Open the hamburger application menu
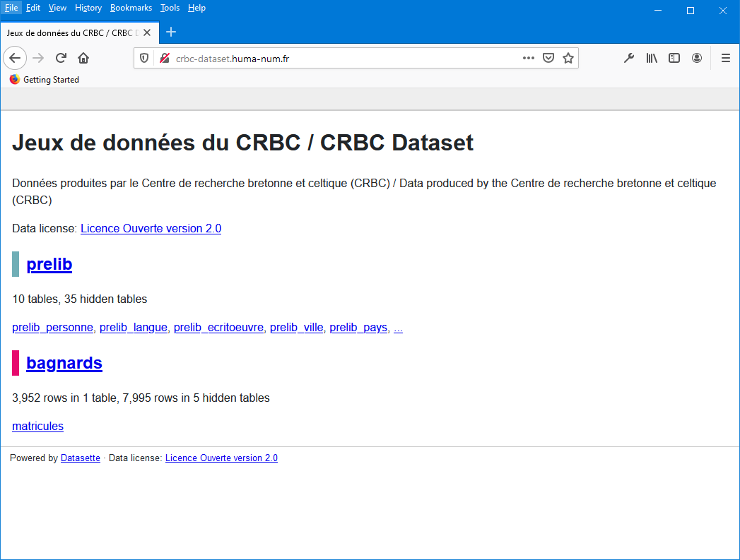Screen dimensions: 740x560 click(726, 58)
